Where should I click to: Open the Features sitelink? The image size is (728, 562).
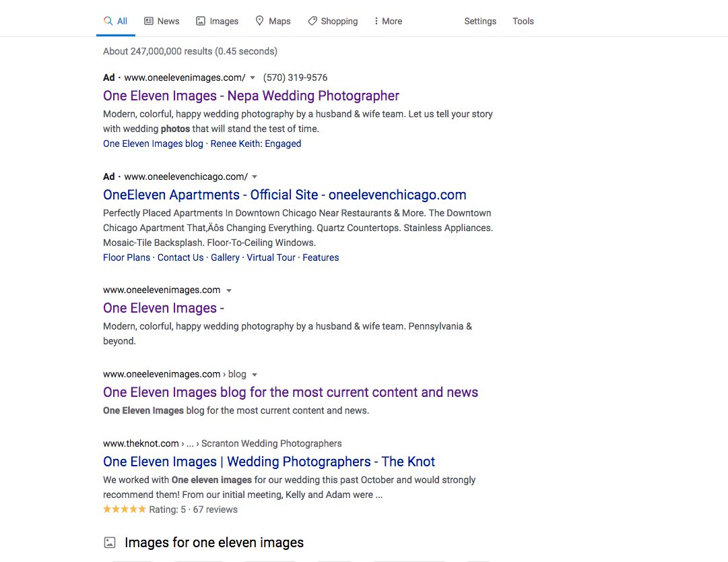(x=321, y=257)
